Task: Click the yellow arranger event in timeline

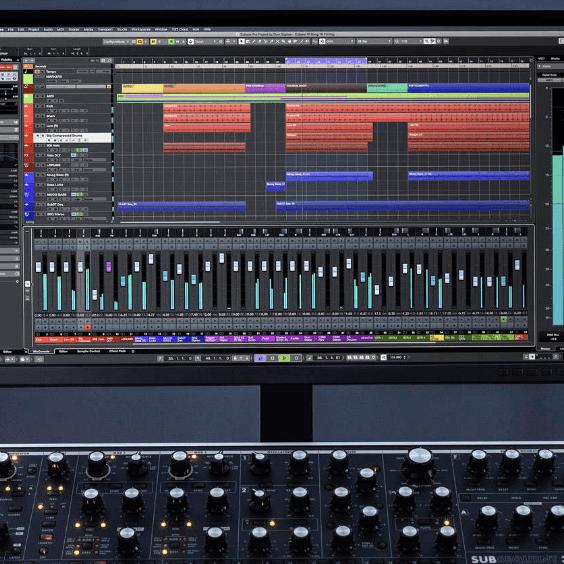Action: coord(142,88)
